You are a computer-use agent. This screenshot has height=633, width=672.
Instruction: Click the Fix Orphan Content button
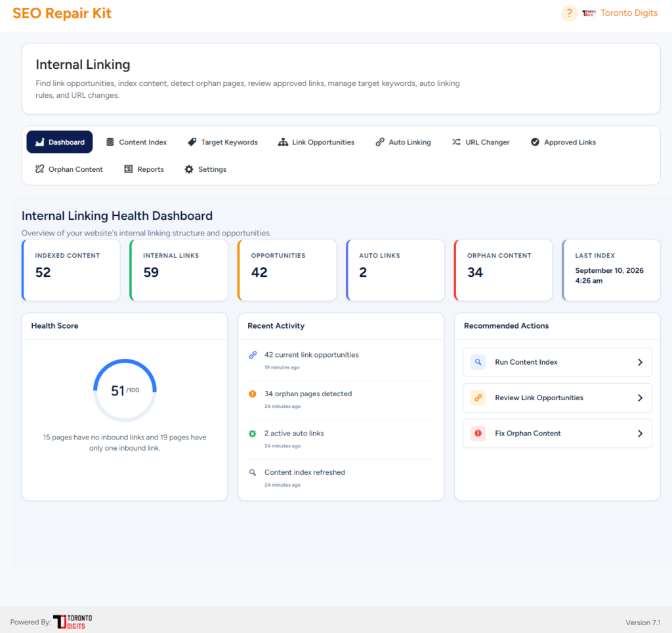tap(557, 434)
